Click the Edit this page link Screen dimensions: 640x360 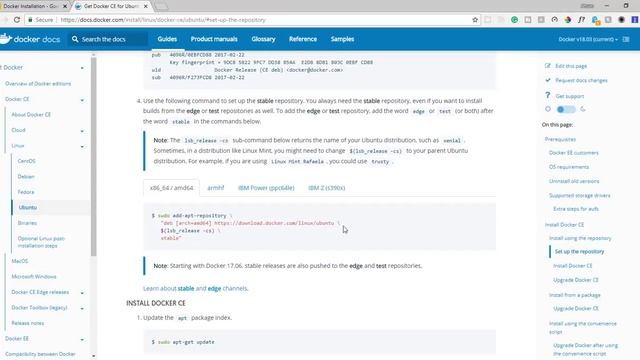click(571, 66)
